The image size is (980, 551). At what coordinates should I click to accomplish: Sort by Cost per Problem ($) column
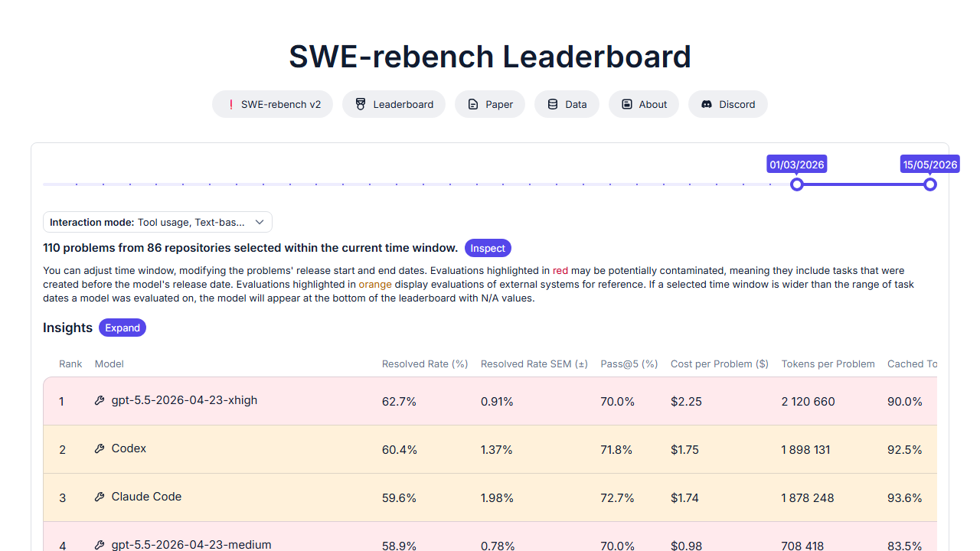720,364
